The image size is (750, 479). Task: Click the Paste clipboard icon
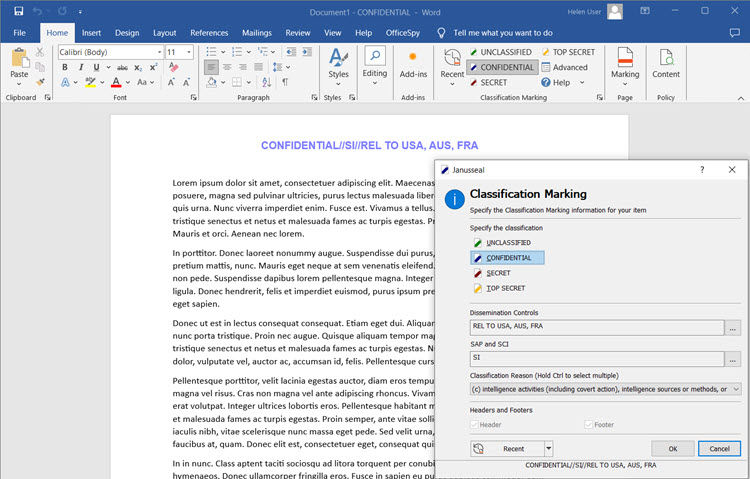(19, 57)
